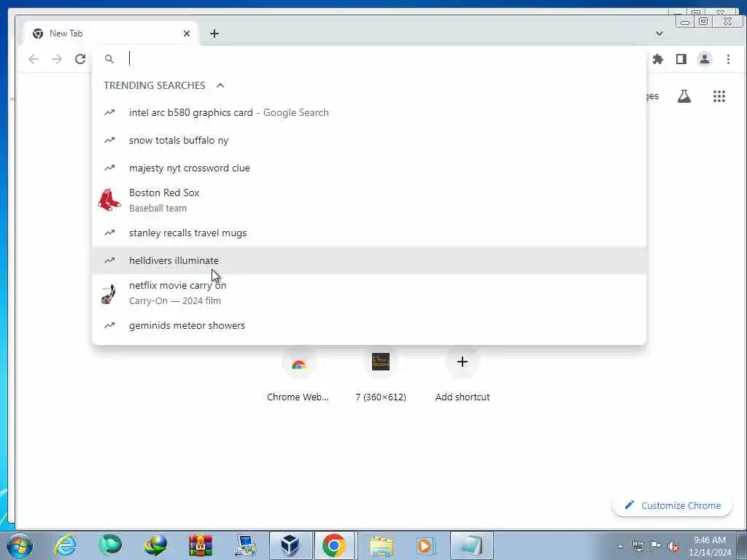Open the file explorer taskbar icon
Image resolution: width=747 pixels, height=560 pixels.
tap(382, 545)
